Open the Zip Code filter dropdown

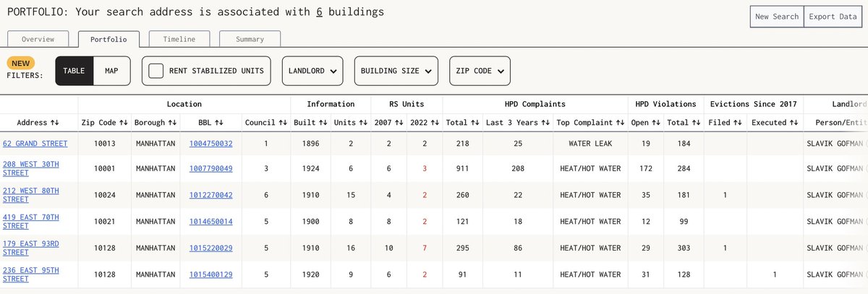pyautogui.click(x=480, y=71)
